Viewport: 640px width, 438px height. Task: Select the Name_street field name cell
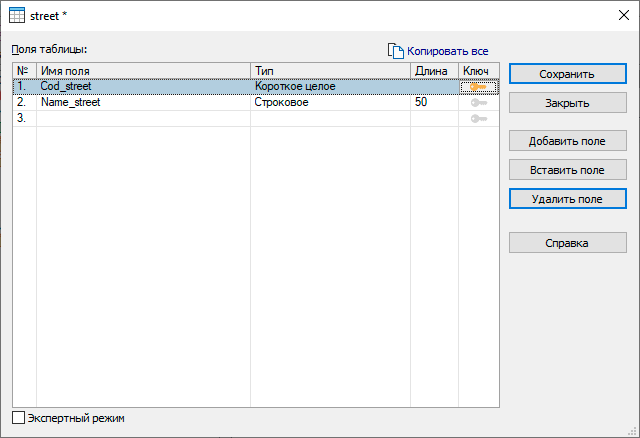(x=143, y=102)
